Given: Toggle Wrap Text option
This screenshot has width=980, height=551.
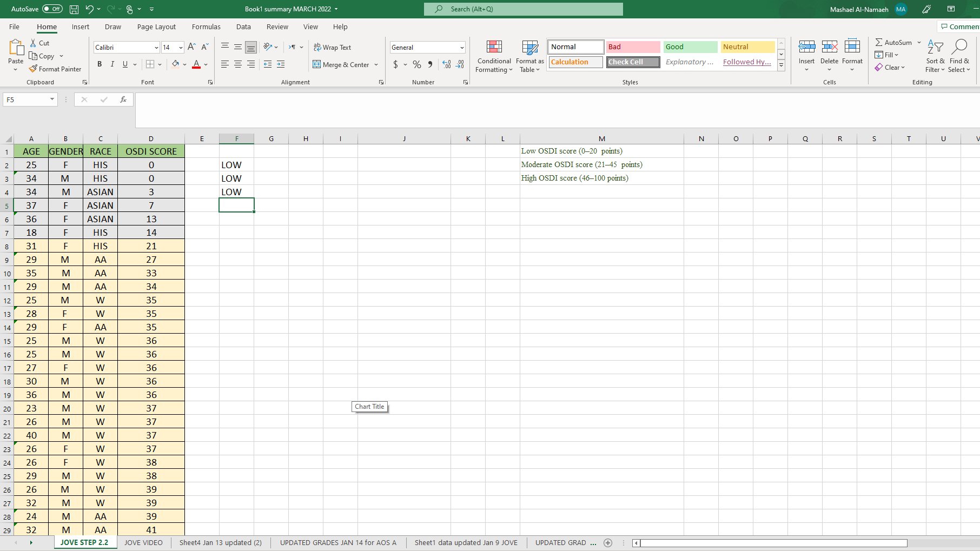Looking at the screenshot, I should (x=332, y=48).
